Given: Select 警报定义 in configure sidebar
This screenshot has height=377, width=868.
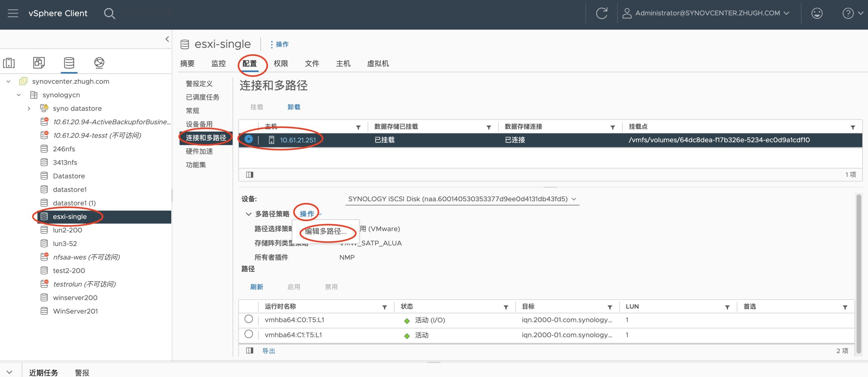Looking at the screenshot, I should (199, 84).
